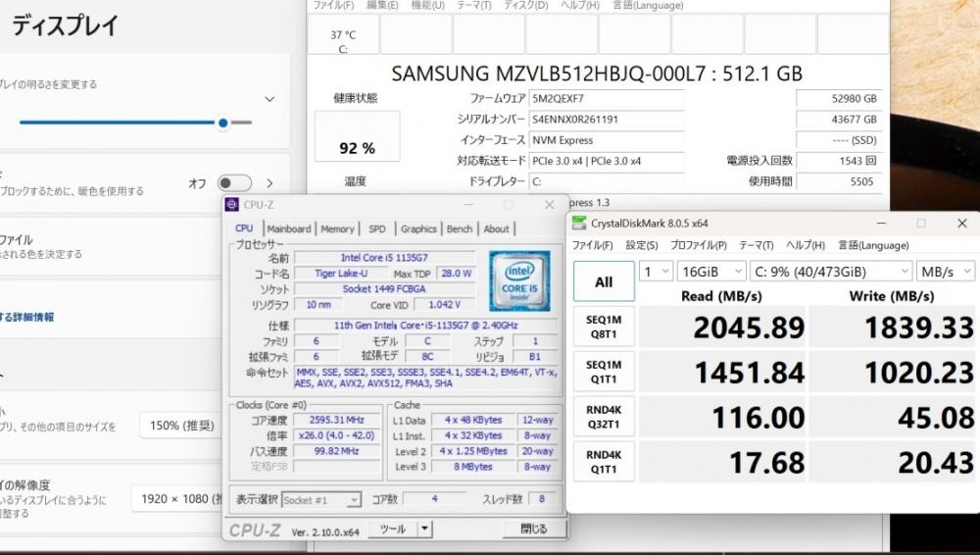Switch to the About tab

tap(496, 229)
